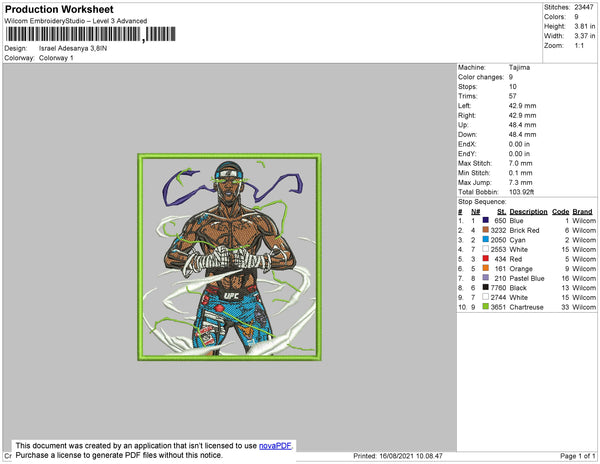This screenshot has height=464, width=600.
Task: Click the Pastel Blue 210 color swatch
Action: [486, 278]
